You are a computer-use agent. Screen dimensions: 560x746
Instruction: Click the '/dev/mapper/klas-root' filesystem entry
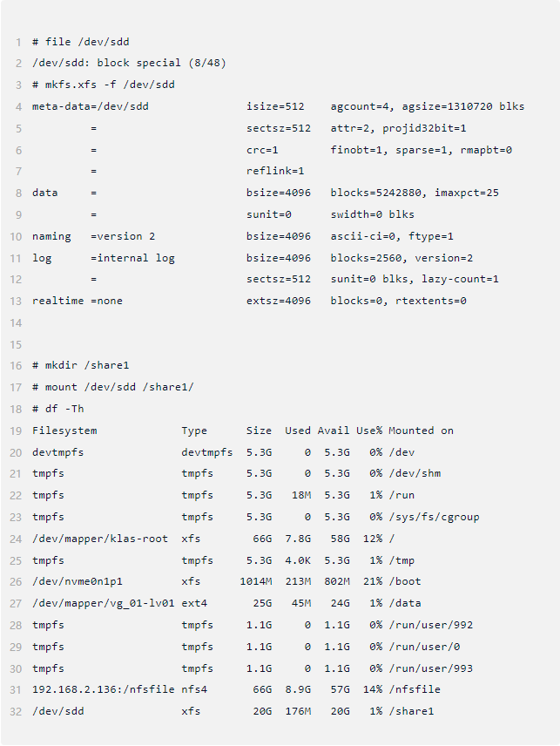[100, 539]
